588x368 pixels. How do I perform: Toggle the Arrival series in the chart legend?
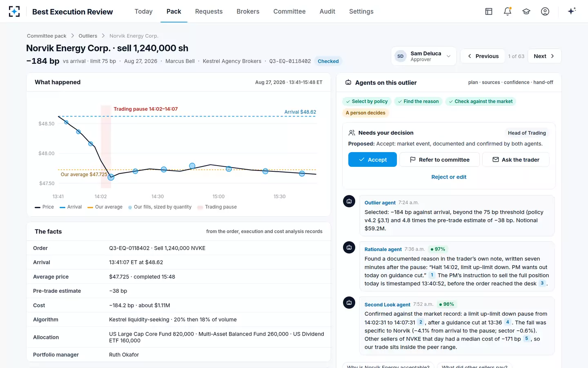point(71,207)
